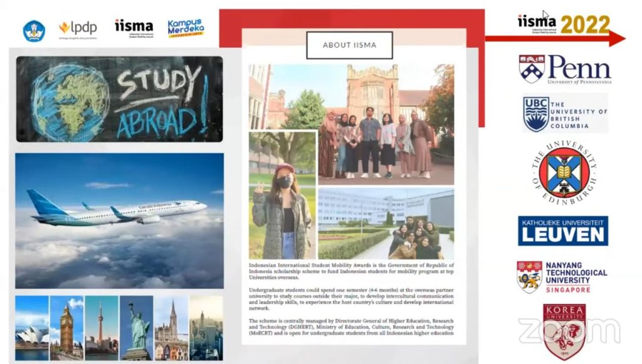Select the Penn shield crest

532,69
